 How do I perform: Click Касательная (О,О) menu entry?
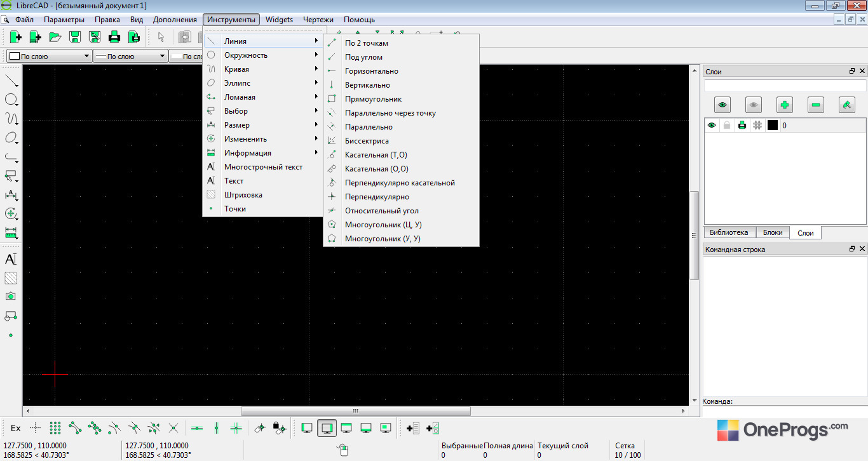pyautogui.click(x=401, y=169)
